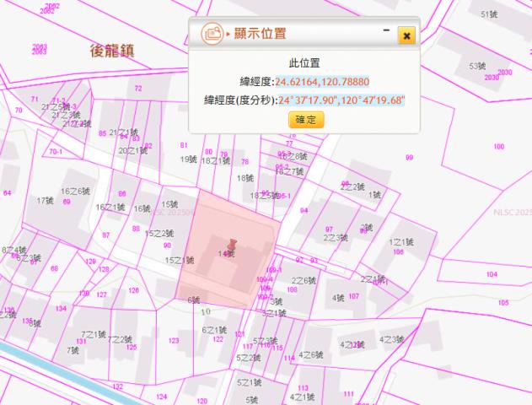Click parcel number 99

[x=410, y=158]
